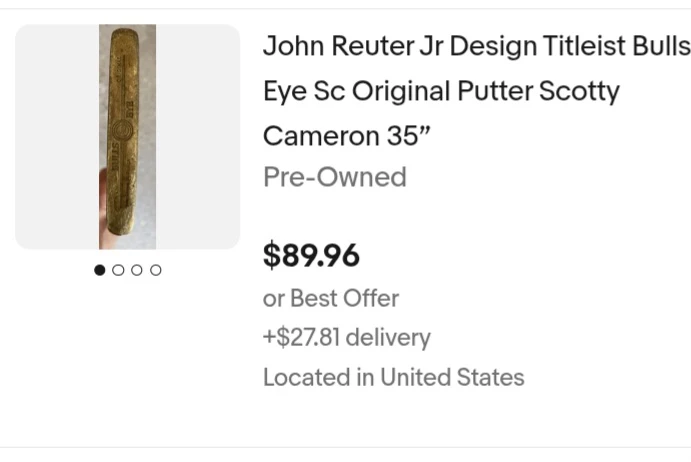Select the first filled carousel dot
Screen dimensions: 691x462
pos(100,270)
